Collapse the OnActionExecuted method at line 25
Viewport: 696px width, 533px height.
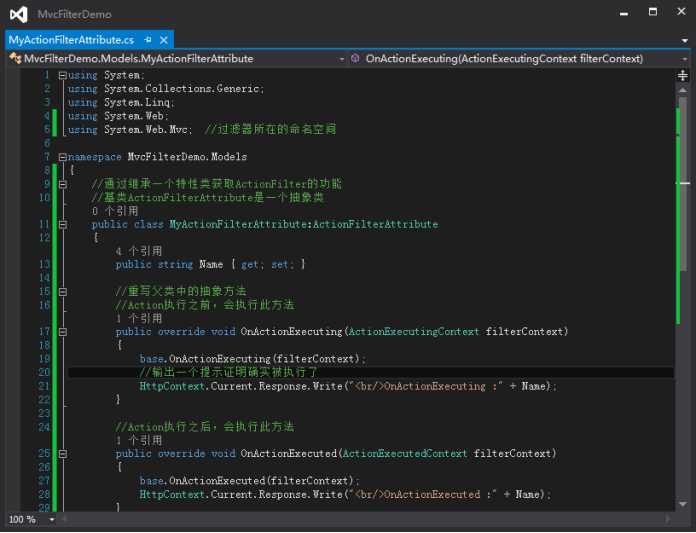(63, 454)
